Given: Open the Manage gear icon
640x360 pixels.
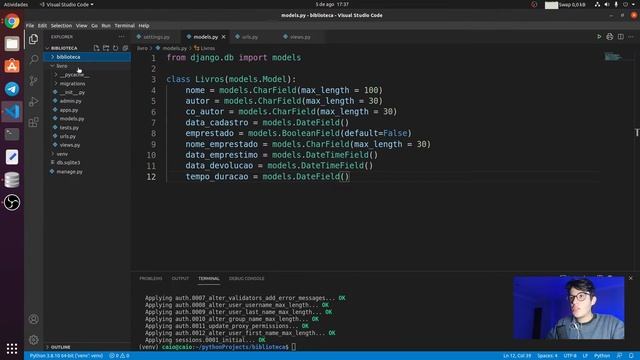Looking at the screenshot, I should click(33, 340).
